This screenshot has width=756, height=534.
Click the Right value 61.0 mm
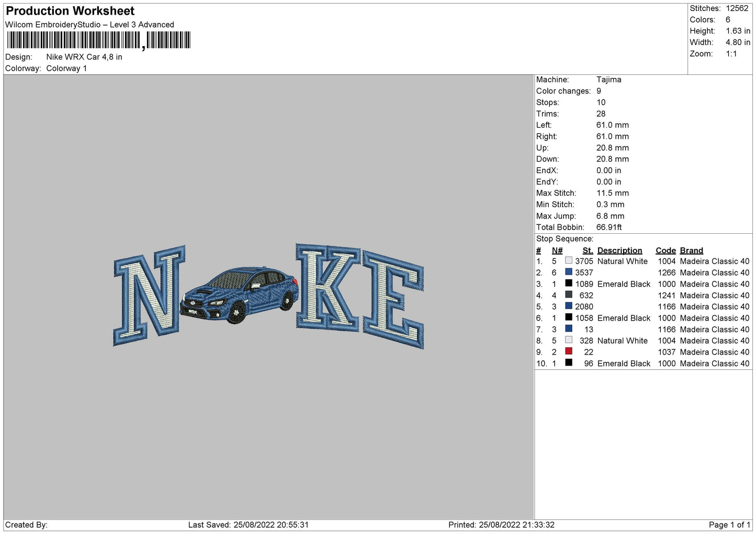[613, 137]
